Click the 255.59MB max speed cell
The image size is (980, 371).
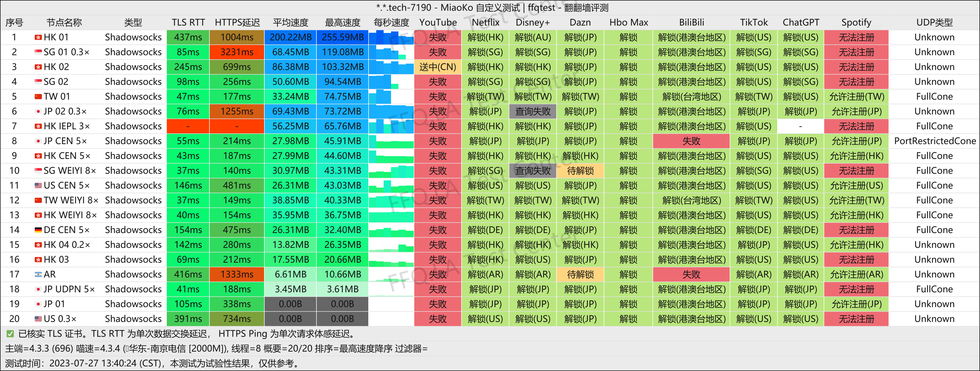[343, 37]
